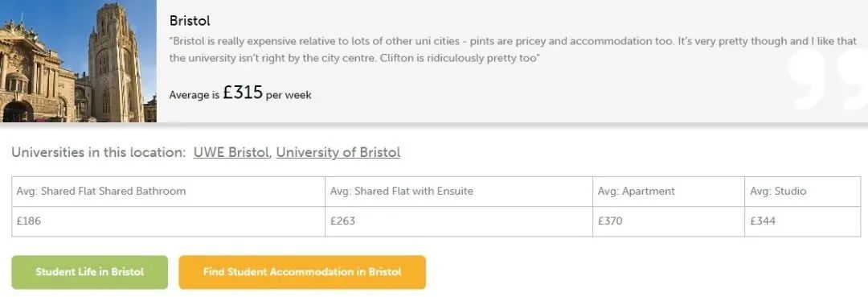Click the Student Life in Bristol button

click(90, 272)
